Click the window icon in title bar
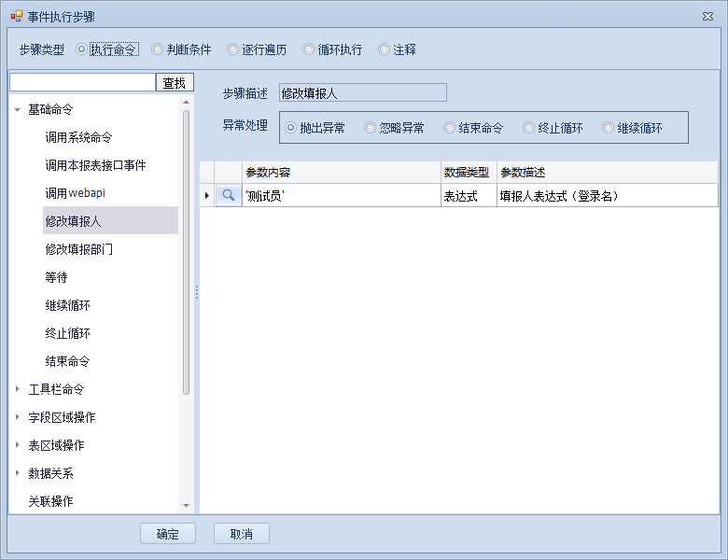The height and width of the screenshot is (560, 728). pos(16,17)
